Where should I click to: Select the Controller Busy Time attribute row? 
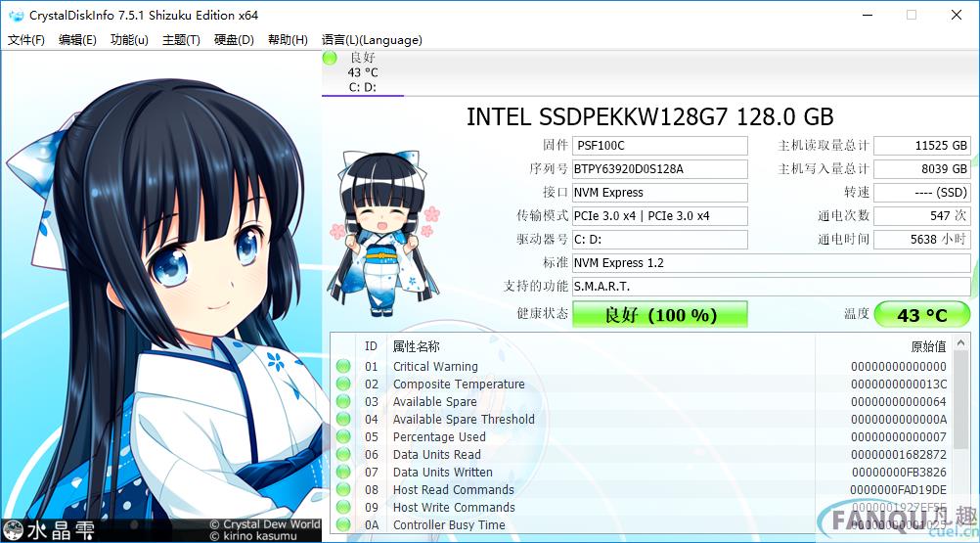[x=642, y=524]
